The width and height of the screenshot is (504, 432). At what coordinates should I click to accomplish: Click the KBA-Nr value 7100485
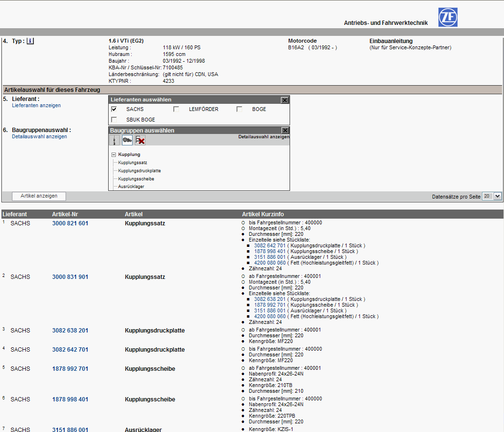[x=173, y=68]
